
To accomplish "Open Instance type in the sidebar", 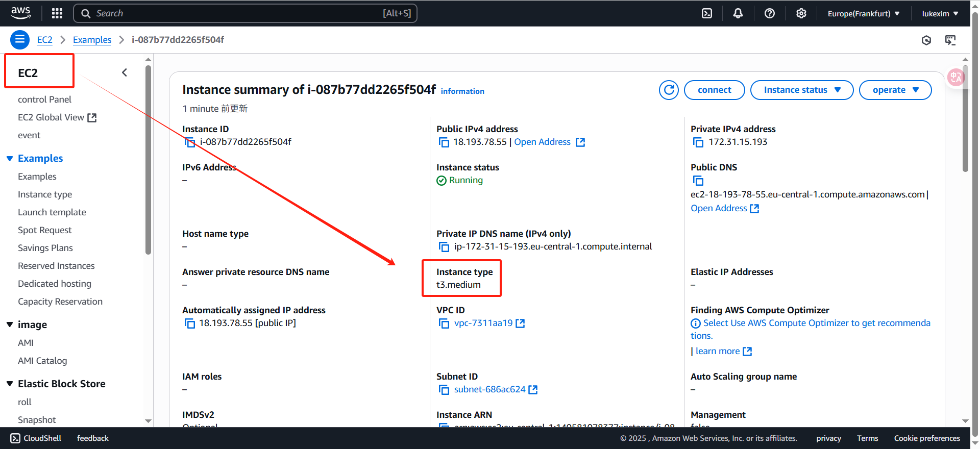I will point(45,194).
